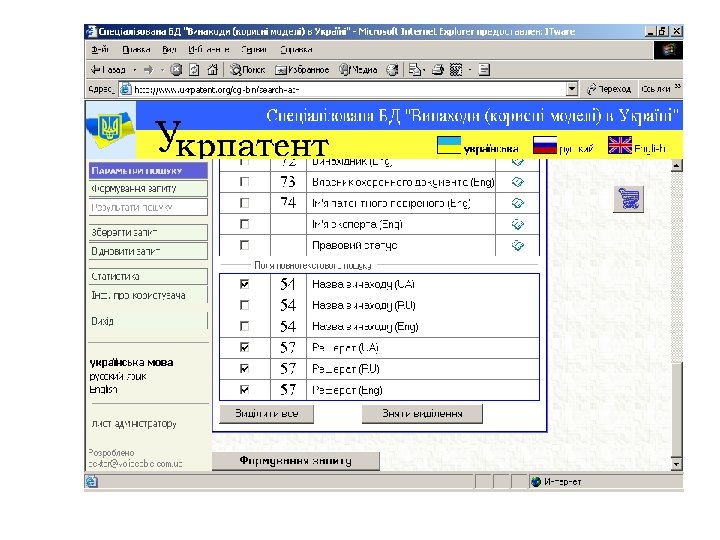Click the Edit page icon in the toolbar
Viewport: 720px width, 540px height.
(456, 70)
